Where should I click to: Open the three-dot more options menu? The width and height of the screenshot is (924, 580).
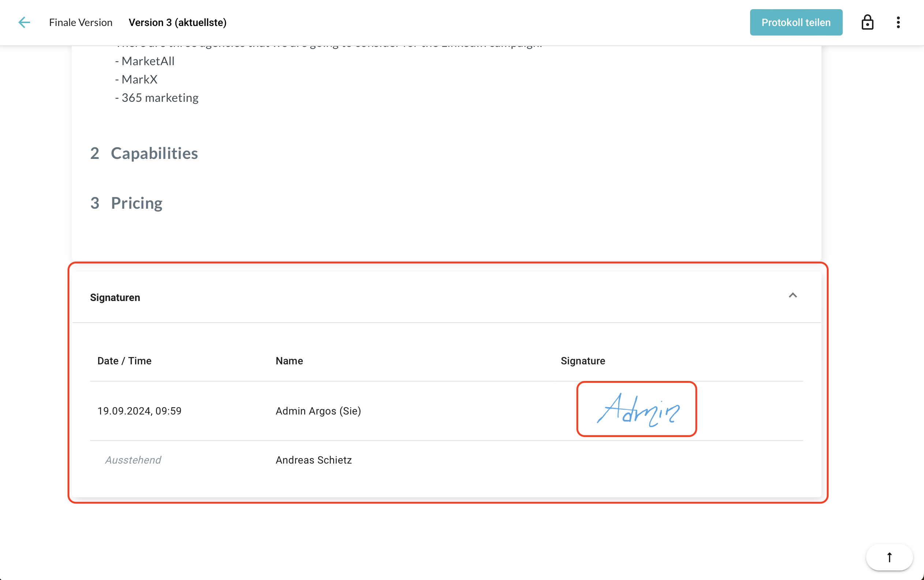click(898, 22)
